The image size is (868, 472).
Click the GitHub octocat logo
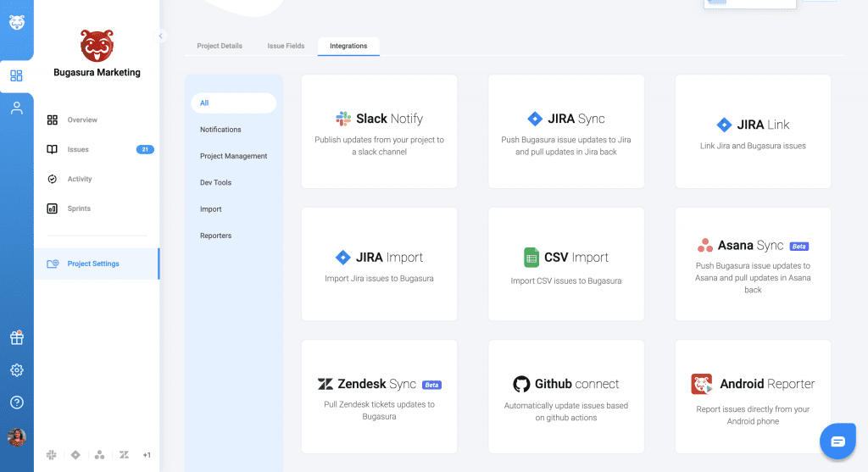(521, 384)
